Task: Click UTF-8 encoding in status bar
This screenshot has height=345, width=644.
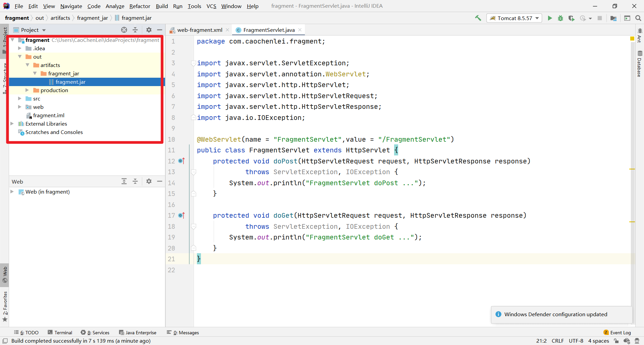Action: pyautogui.click(x=576, y=341)
